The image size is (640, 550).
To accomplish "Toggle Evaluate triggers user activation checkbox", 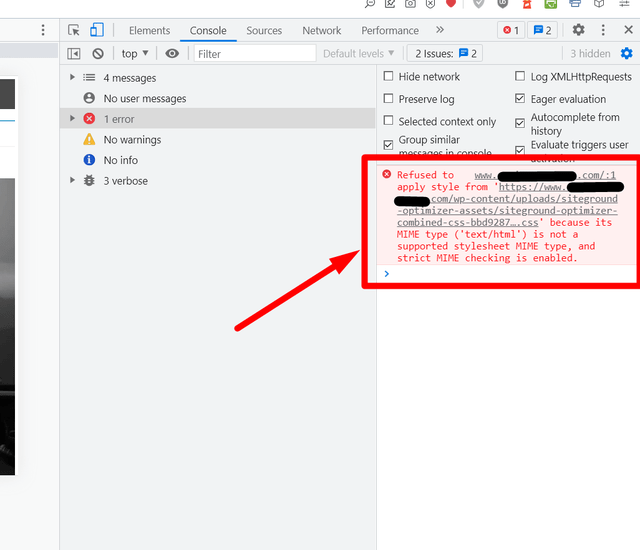I will click(x=520, y=150).
